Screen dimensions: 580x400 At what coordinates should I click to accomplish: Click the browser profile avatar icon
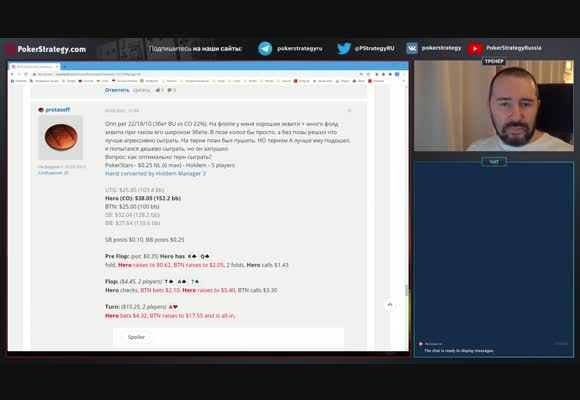(397, 74)
